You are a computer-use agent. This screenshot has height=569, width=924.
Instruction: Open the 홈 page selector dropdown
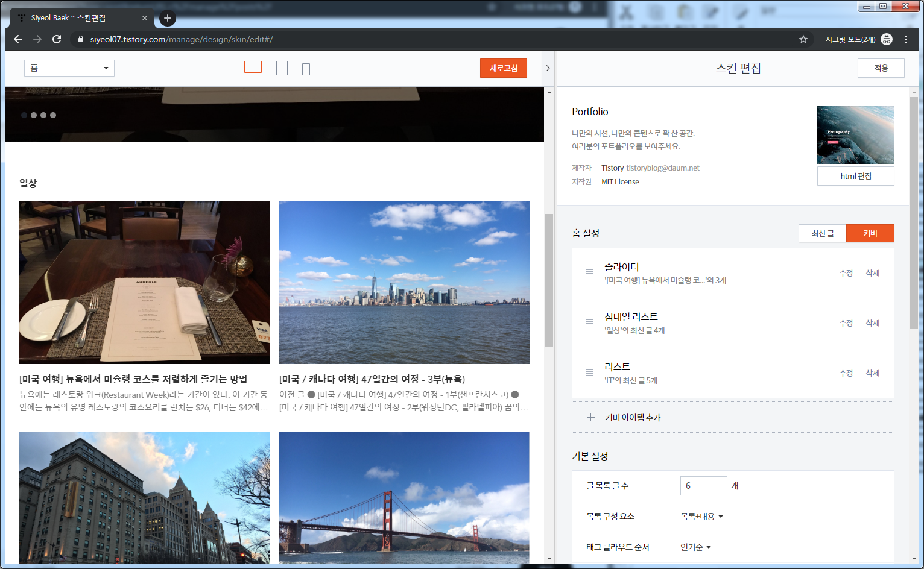coord(69,68)
